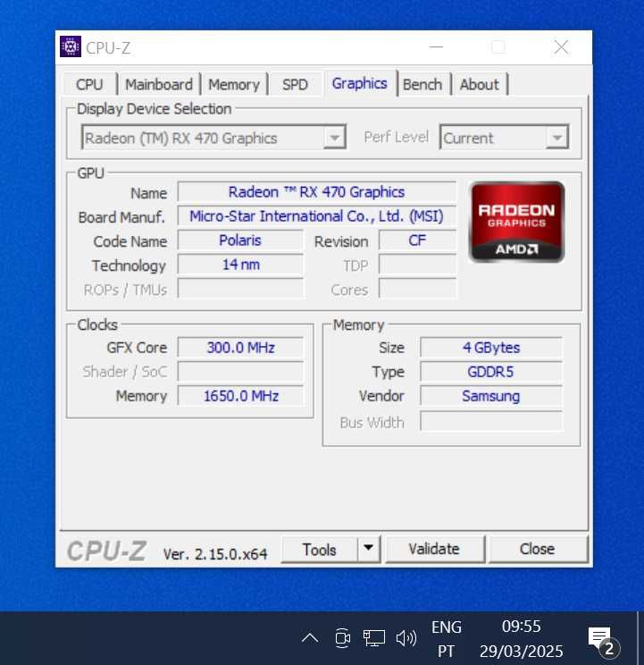Click the Radeon Graphics AMD logo
644x665 pixels.
pyautogui.click(x=516, y=222)
